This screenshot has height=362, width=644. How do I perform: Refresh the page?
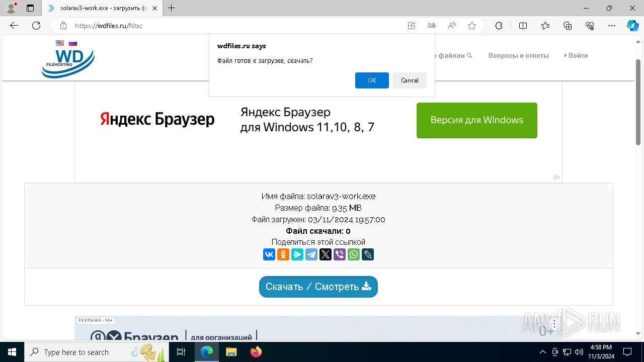click(x=36, y=26)
